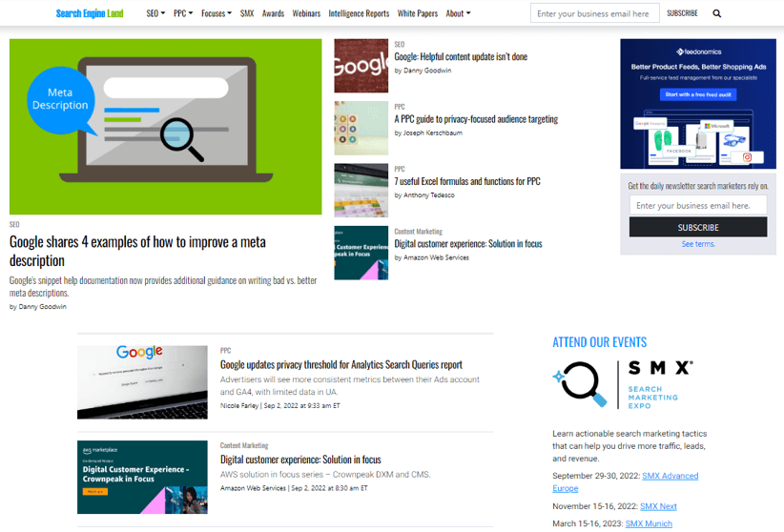Viewport: 784px width, 532px height.
Task: Open Intelligence Reports in the navigation
Action: [x=359, y=13]
